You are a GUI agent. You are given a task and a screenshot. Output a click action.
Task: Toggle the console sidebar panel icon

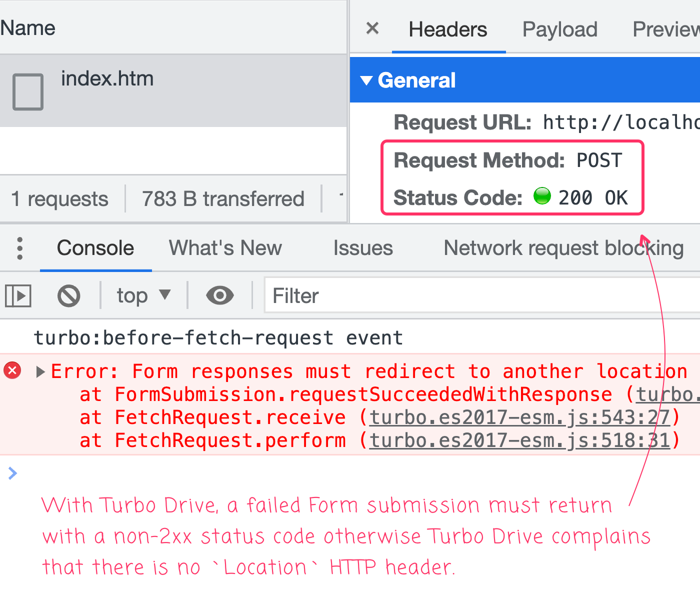pyautogui.click(x=18, y=296)
